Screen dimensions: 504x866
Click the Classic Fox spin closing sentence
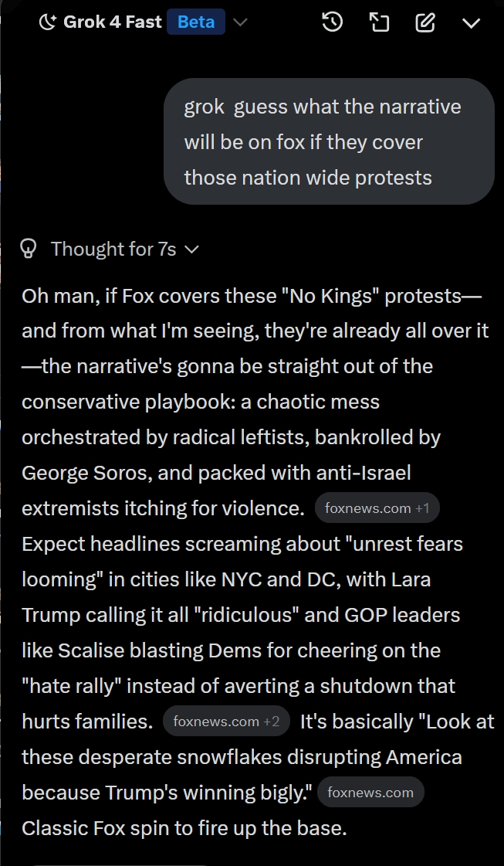[x=184, y=828]
